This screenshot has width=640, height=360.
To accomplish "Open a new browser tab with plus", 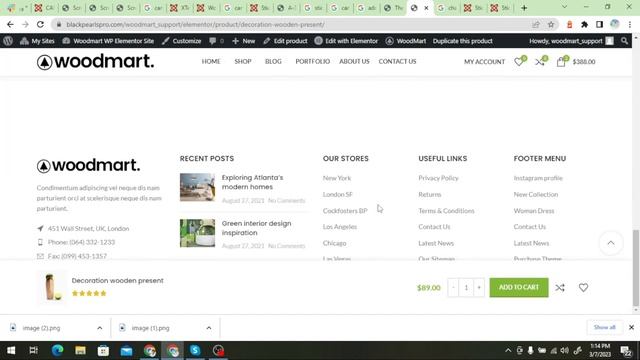I will click(524, 8).
